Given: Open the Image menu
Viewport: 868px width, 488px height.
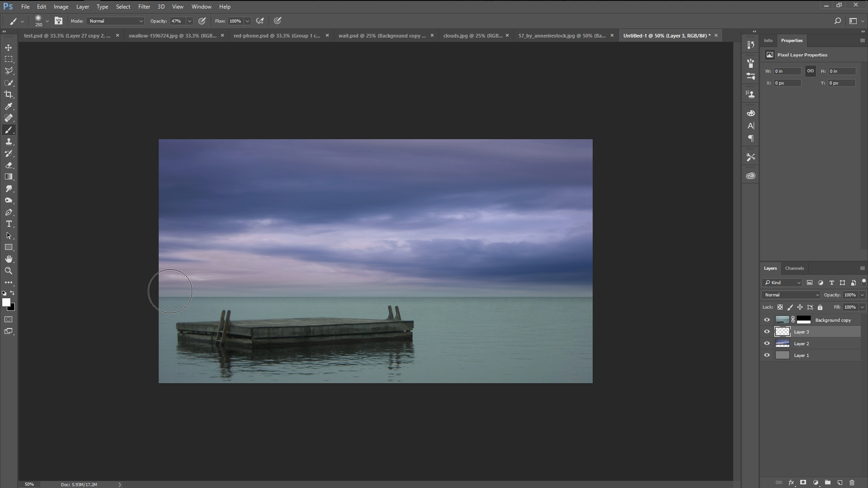Looking at the screenshot, I should coord(61,7).
